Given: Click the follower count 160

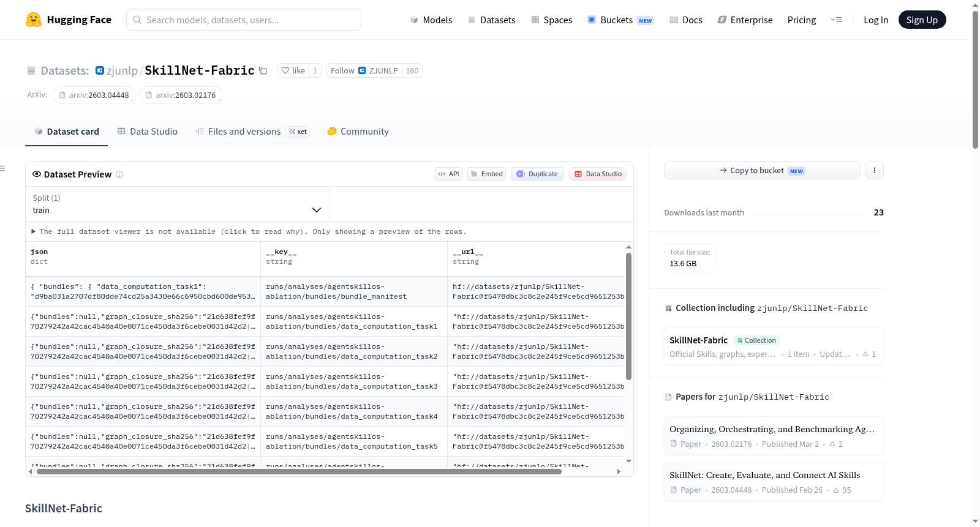Looking at the screenshot, I should click(412, 70).
